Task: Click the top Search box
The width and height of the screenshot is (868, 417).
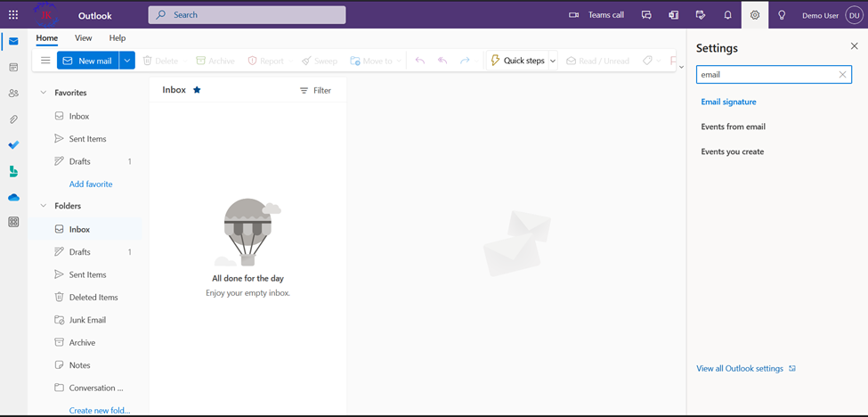Action: [247, 15]
